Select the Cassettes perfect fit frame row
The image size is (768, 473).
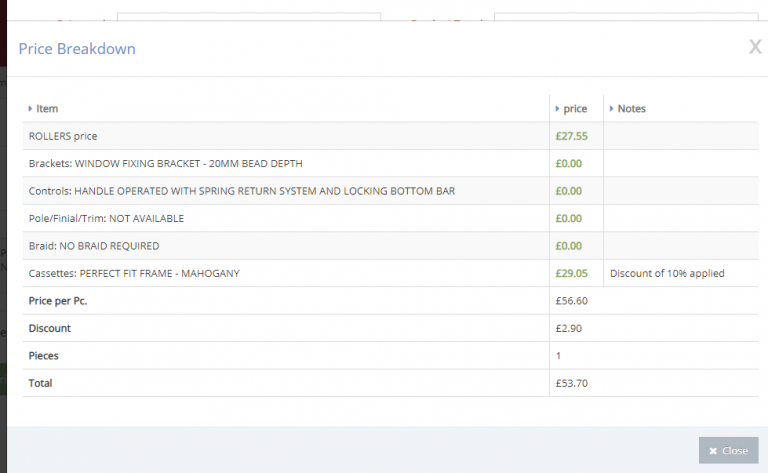point(134,273)
